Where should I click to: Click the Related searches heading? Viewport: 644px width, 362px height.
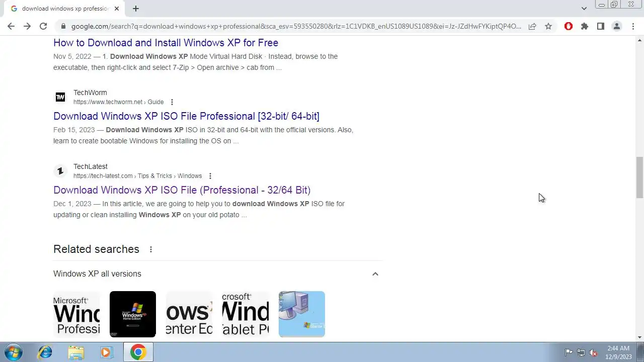click(96, 249)
